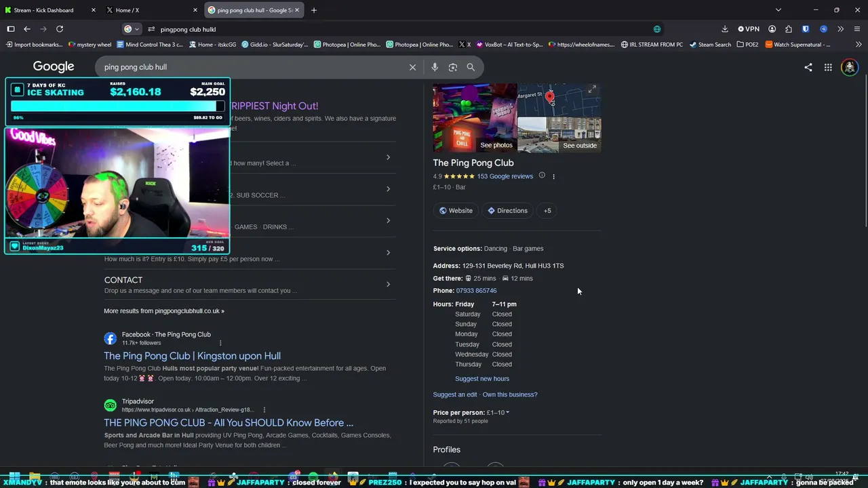Expand the map with the fullscreen arrows
The height and width of the screenshot is (488, 868).
tap(592, 89)
